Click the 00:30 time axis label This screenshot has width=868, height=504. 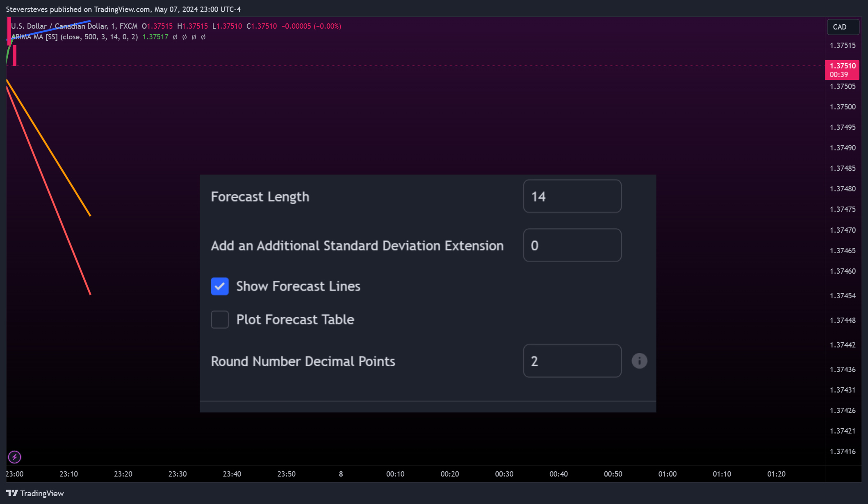504,474
